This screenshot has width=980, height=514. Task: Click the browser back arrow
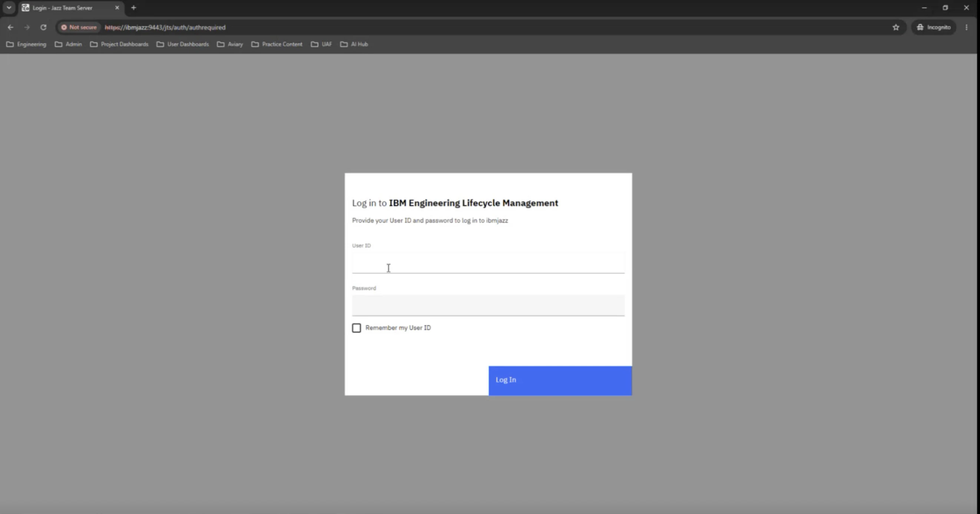[10, 27]
